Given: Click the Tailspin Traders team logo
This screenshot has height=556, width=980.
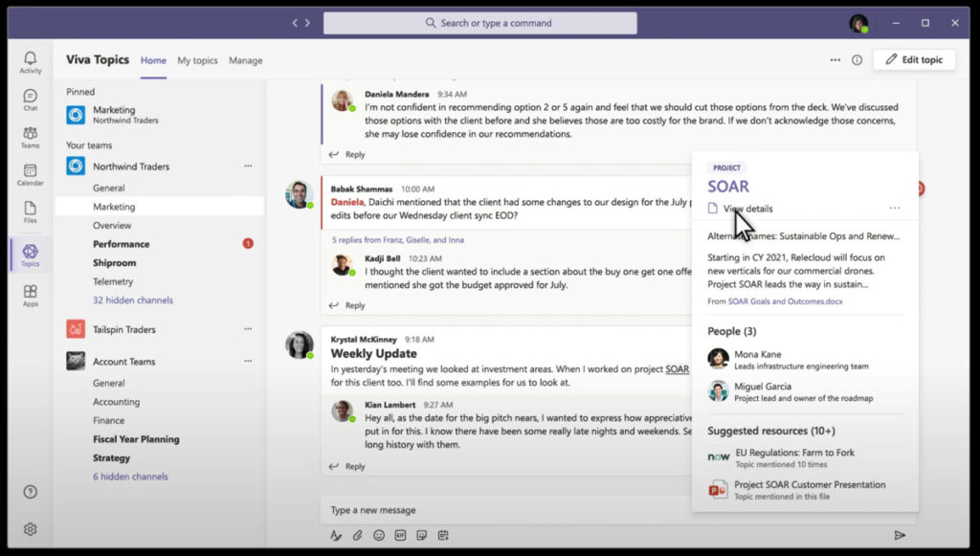Looking at the screenshot, I should [x=76, y=328].
